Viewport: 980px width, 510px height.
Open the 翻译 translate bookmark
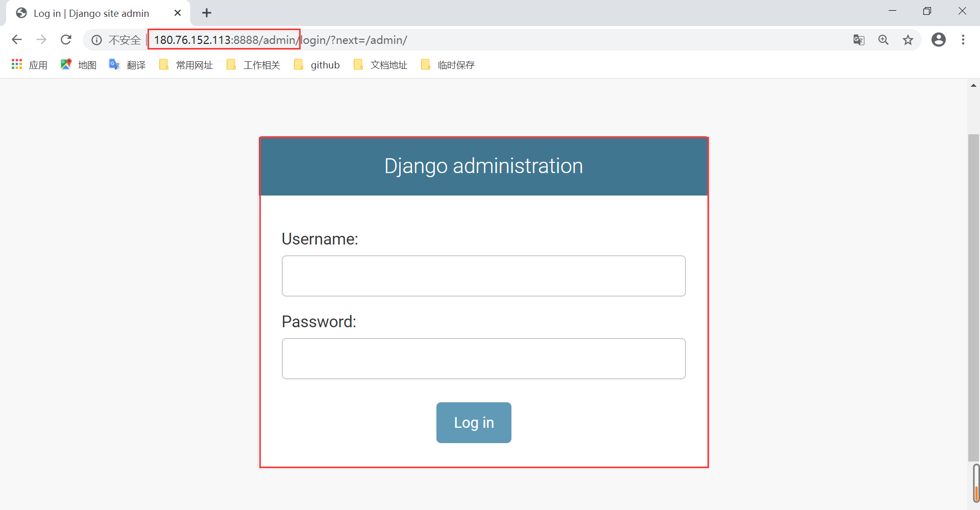pos(128,65)
